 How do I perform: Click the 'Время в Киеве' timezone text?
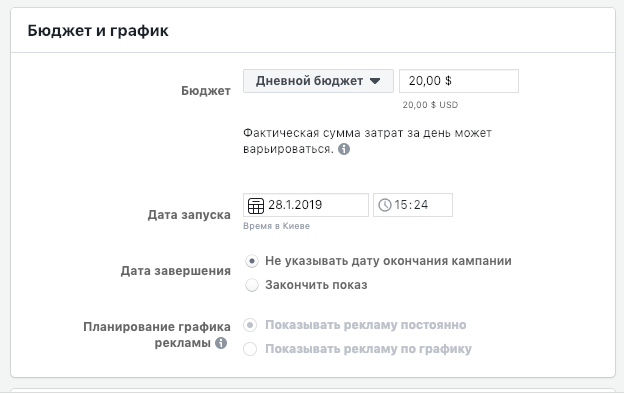click(x=277, y=226)
